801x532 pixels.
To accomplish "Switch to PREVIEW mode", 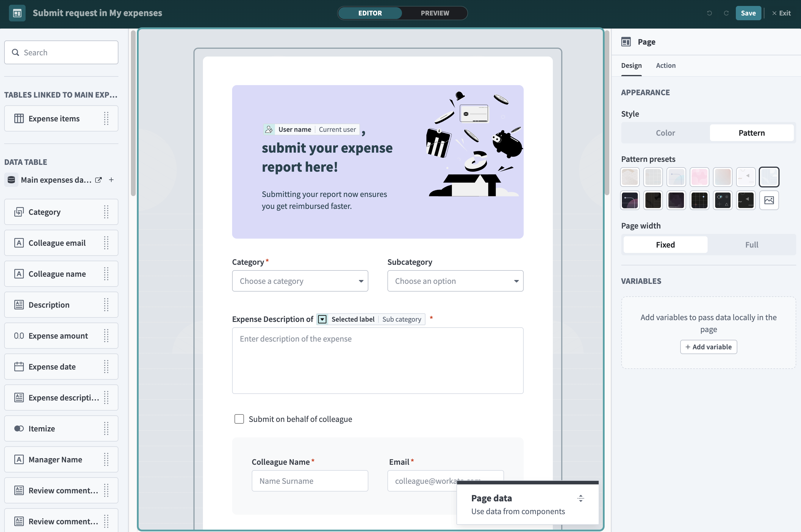I will click(435, 13).
